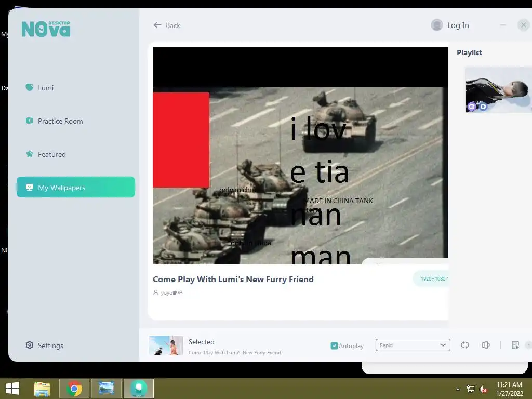Minimize the Nova Desktop window
532x399 pixels.
[503, 25]
